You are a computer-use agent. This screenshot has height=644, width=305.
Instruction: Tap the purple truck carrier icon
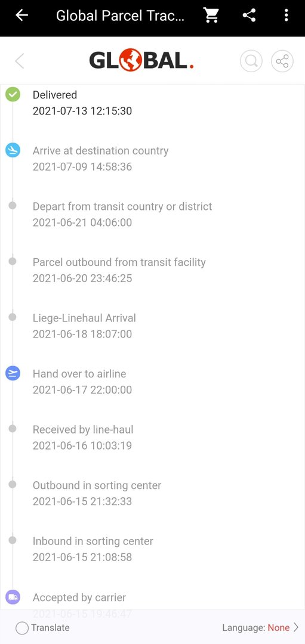(x=13, y=597)
